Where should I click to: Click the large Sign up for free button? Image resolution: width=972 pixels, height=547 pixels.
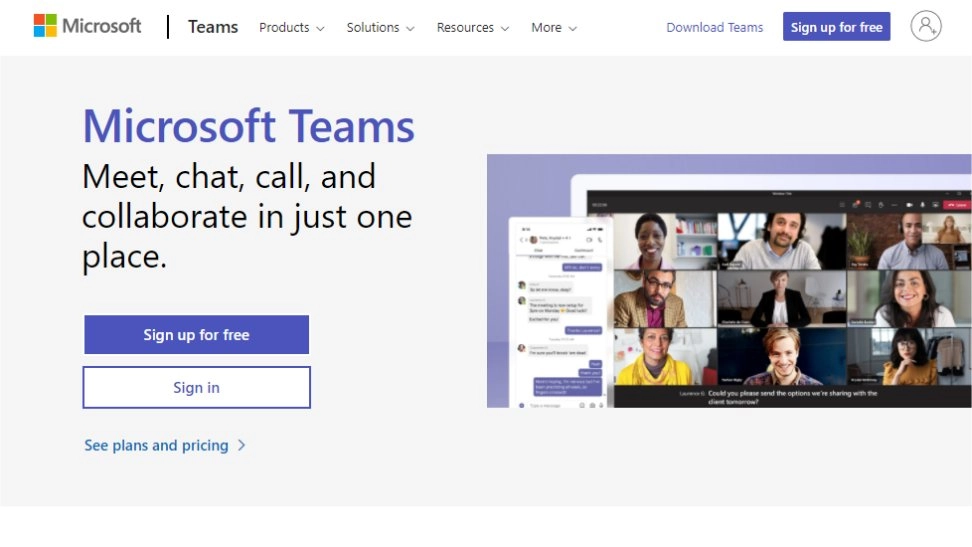[197, 335]
